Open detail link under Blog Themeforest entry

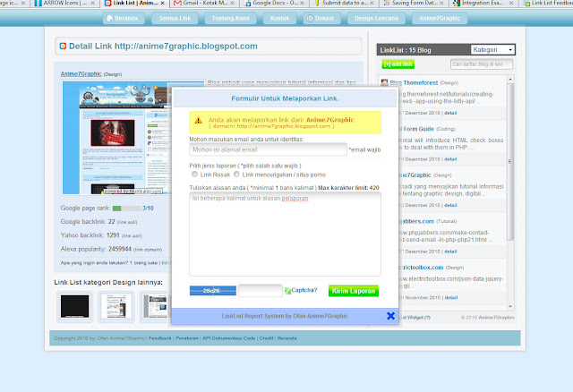pos(450,113)
